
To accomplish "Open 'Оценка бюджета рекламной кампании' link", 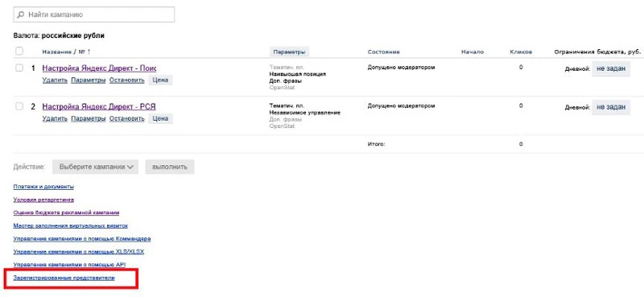I will pos(66,212).
